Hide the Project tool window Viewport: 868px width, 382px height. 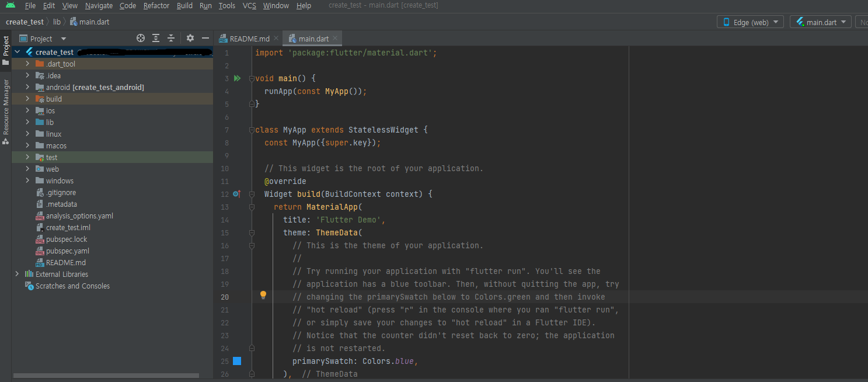click(x=205, y=38)
